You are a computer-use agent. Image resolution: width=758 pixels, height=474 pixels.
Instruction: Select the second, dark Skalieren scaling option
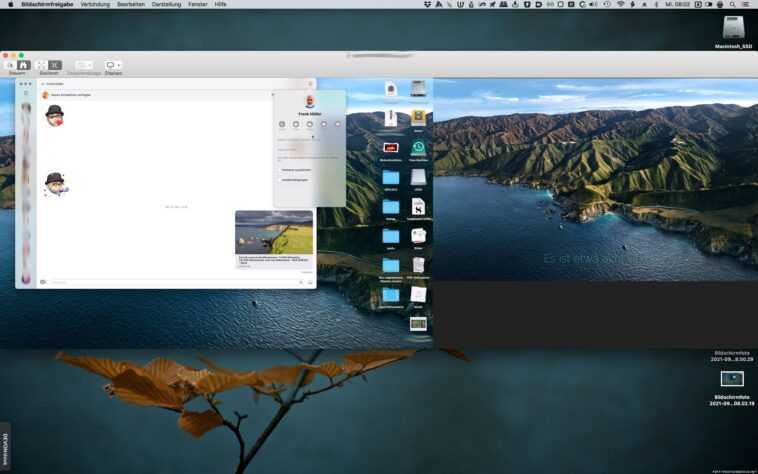(x=55, y=65)
